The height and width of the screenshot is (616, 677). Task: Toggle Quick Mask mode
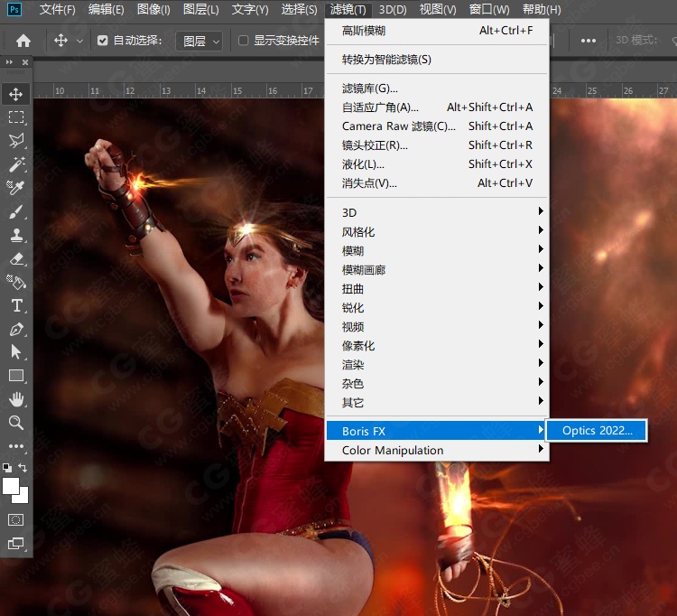point(16,519)
